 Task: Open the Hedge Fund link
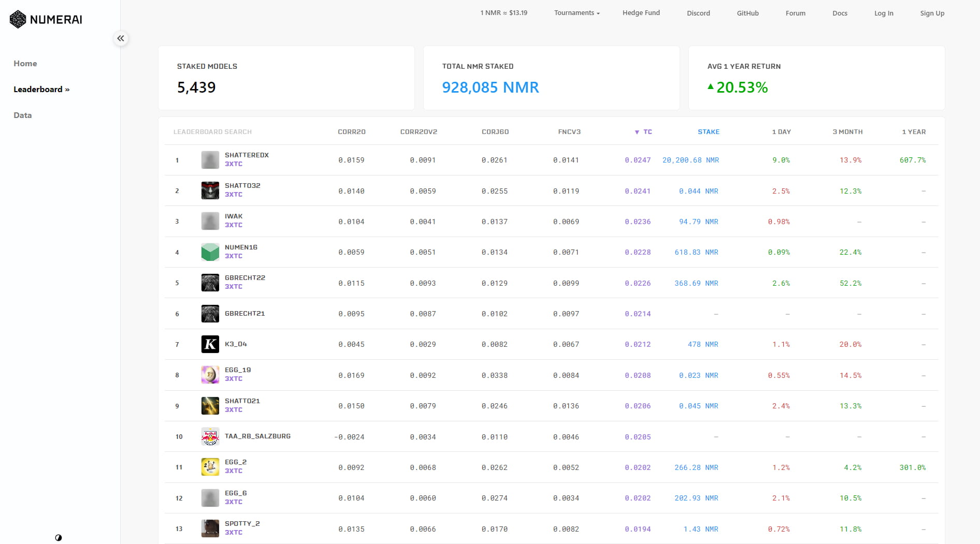coord(641,13)
